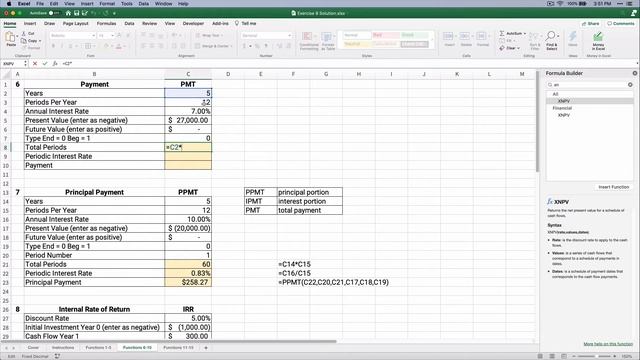This screenshot has height=360, width=640.
Task: Confirm the formula with the checkmark icon
Action: pos(44,64)
